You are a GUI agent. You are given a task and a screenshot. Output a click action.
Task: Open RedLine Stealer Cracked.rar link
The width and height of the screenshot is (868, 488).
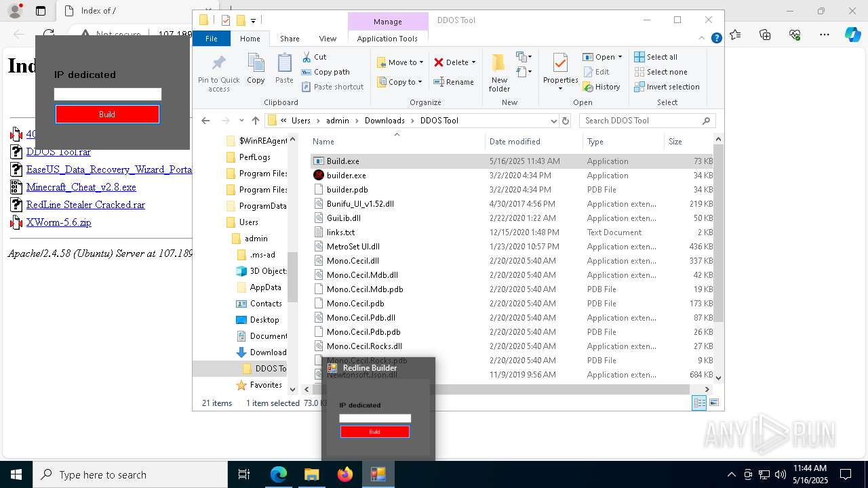point(85,205)
